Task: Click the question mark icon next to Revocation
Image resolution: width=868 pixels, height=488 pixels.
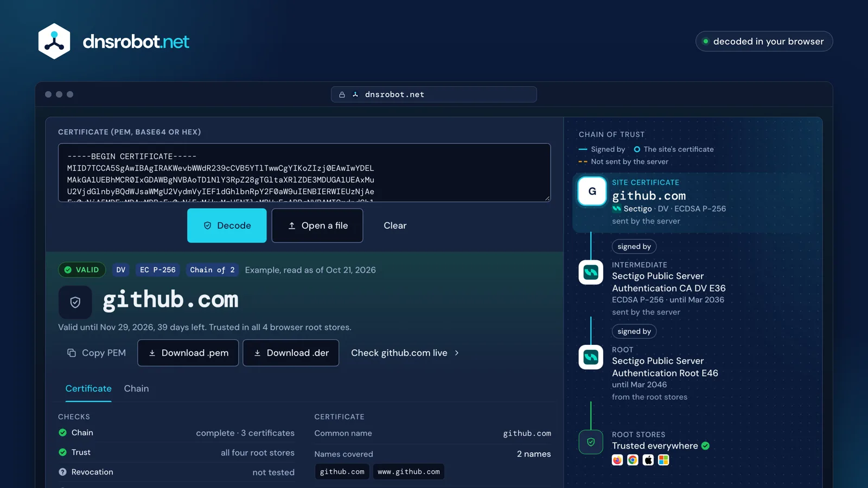Action: 62,472
